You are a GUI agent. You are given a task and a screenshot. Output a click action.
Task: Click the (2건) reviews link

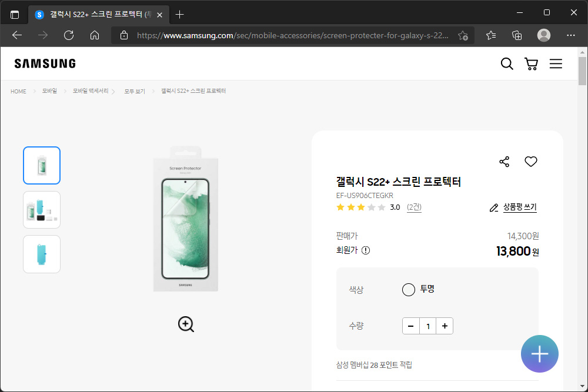coord(414,207)
